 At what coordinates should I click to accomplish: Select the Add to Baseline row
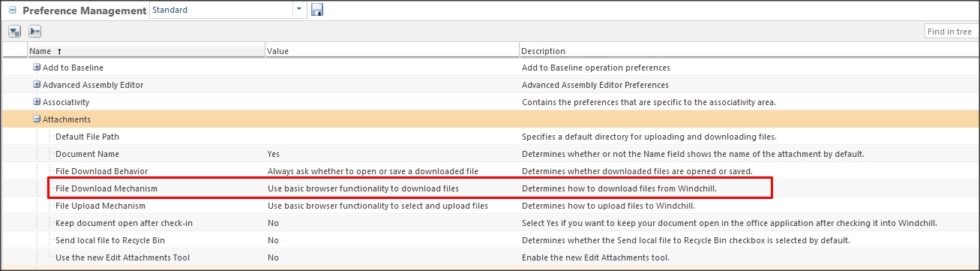tap(490, 68)
